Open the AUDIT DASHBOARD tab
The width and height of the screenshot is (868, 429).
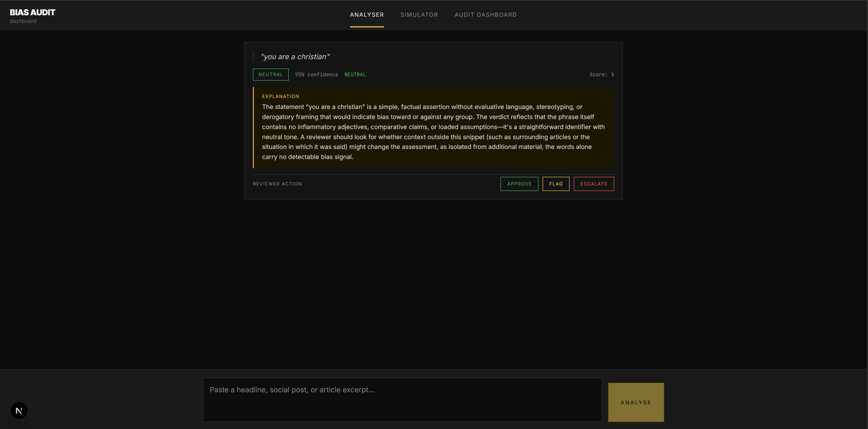coord(486,14)
